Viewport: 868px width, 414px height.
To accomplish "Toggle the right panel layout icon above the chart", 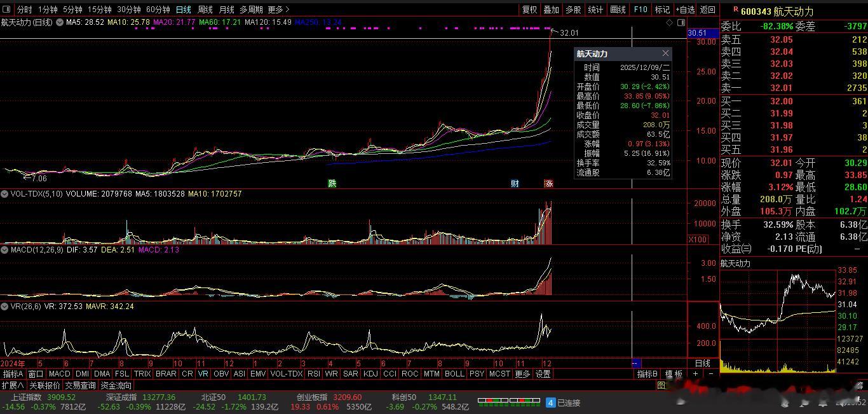I will pyautogui.click(x=681, y=22).
